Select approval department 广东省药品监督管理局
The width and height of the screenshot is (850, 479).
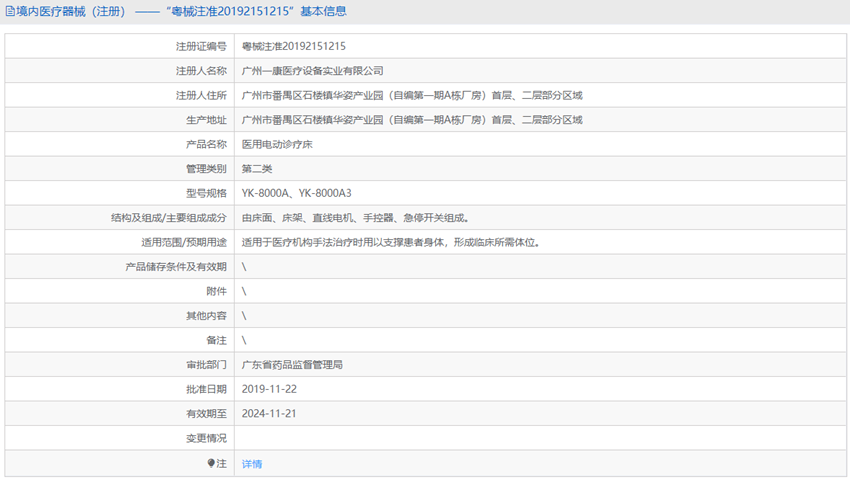[292, 365]
